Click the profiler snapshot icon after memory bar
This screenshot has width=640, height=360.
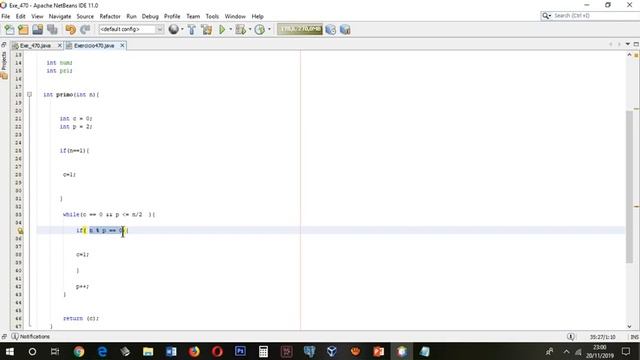(331, 29)
